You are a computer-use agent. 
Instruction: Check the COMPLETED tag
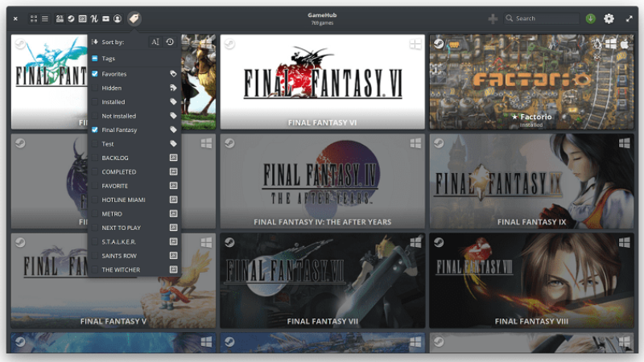pos(95,171)
